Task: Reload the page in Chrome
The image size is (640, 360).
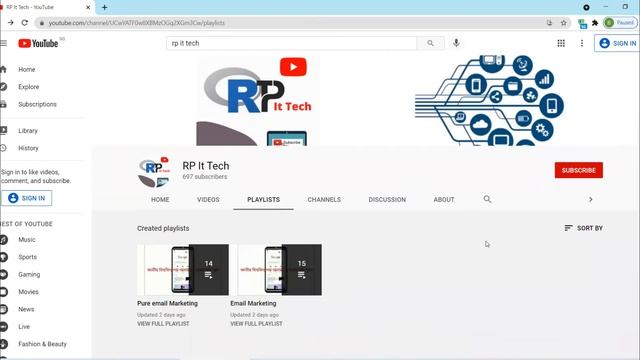Action: click(x=24, y=23)
